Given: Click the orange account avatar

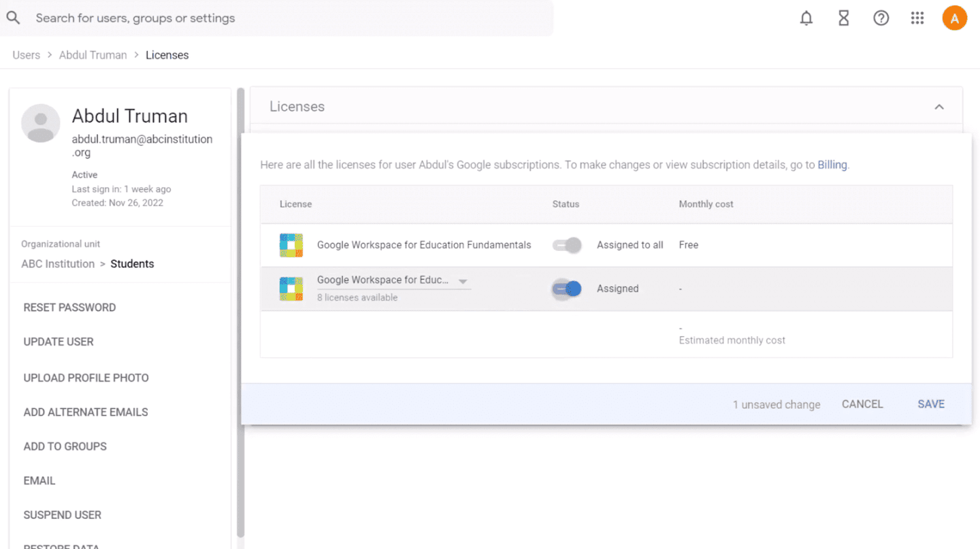Looking at the screenshot, I should tap(955, 18).
